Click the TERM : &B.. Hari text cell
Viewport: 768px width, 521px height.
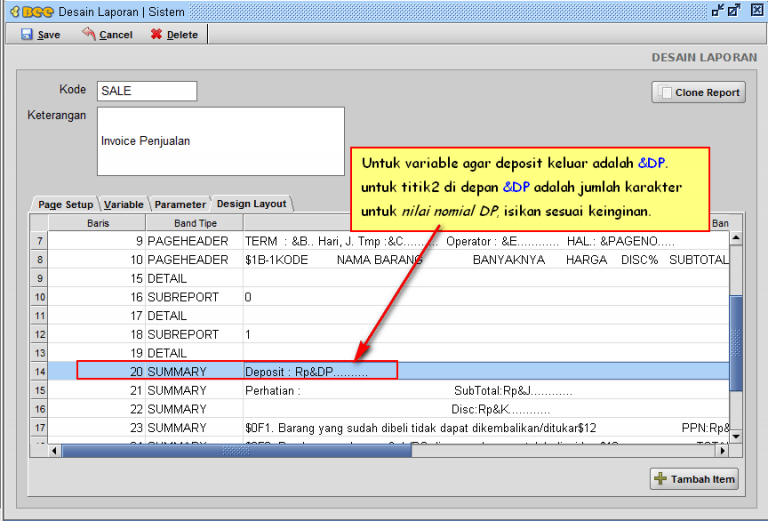pyautogui.click(x=486, y=241)
